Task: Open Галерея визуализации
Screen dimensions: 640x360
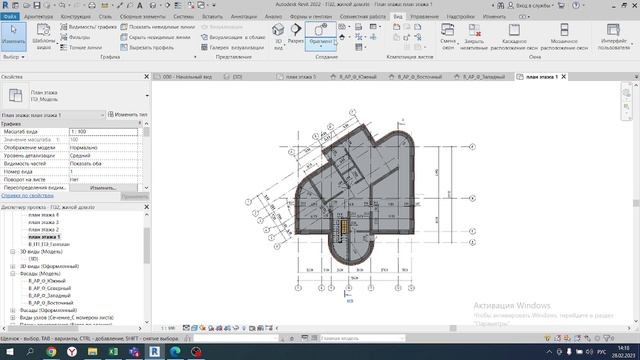Action: (232, 47)
